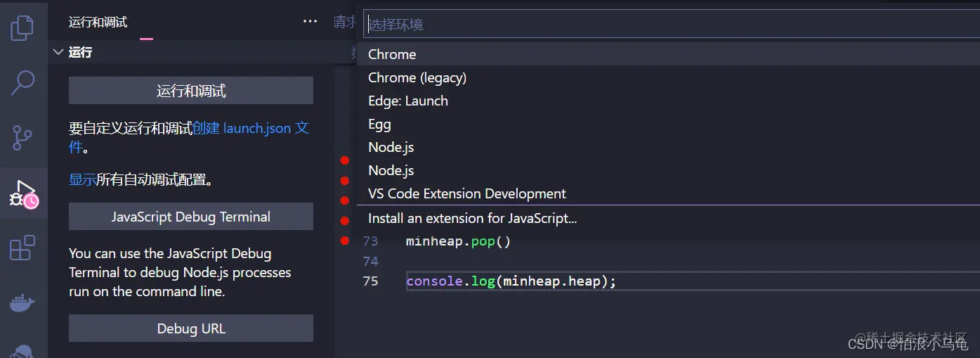Viewport: 980px width, 358px height.
Task: Select Chrome from the environment list
Action: click(x=392, y=54)
